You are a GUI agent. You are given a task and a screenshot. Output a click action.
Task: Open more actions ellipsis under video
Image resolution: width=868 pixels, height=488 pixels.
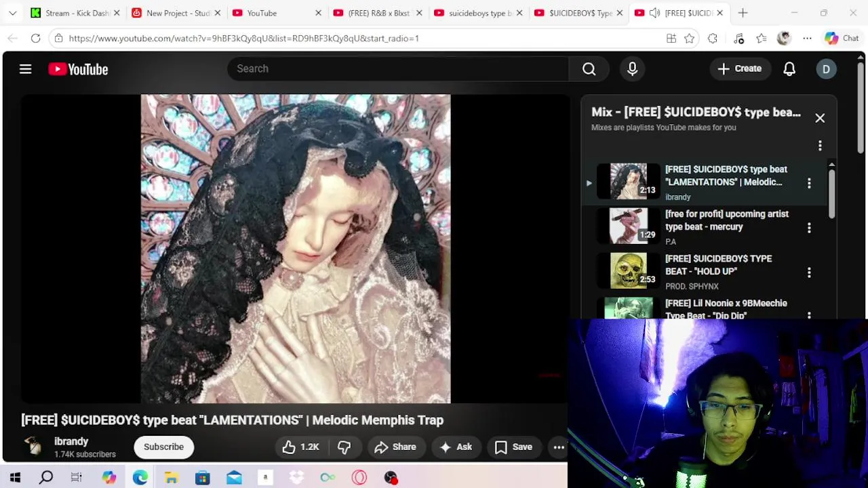tap(559, 447)
